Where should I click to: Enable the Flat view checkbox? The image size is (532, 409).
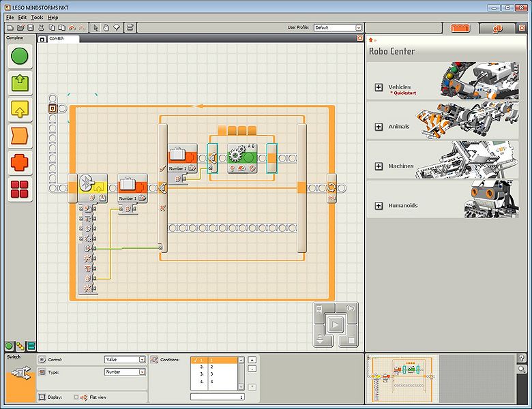pyautogui.click(x=76, y=397)
